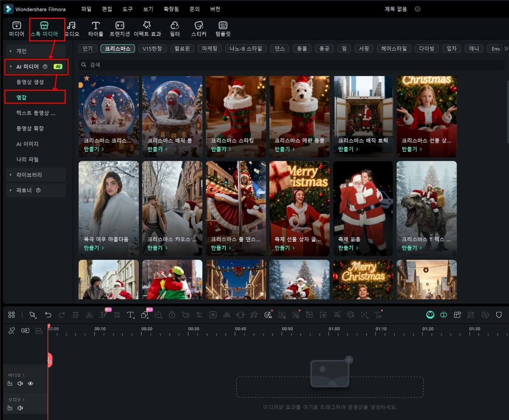Screen dimensions: 509x420
Task: Select the 할로윈 category tab
Action: coord(182,48)
